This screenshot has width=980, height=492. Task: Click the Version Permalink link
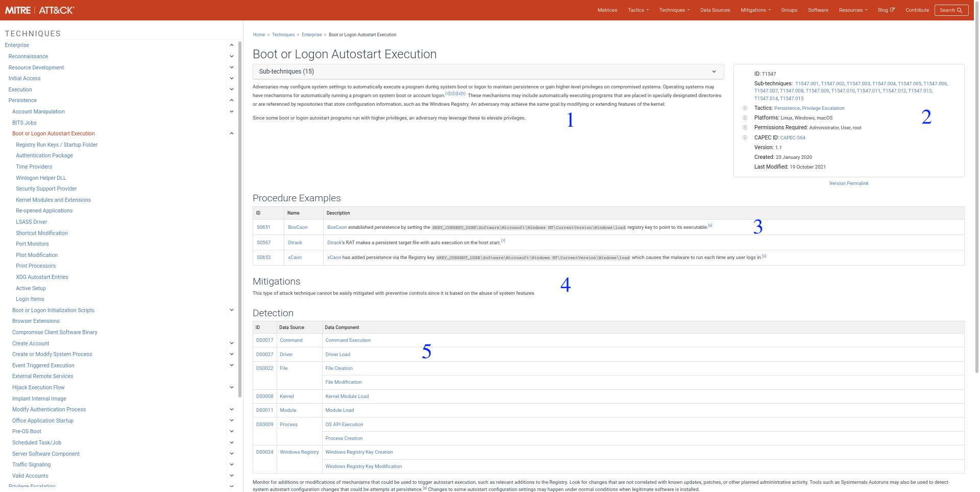(849, 183)
